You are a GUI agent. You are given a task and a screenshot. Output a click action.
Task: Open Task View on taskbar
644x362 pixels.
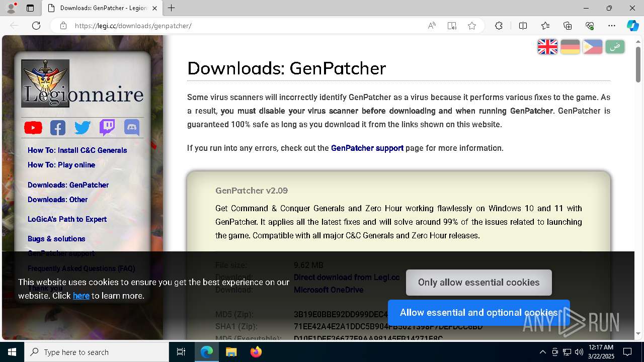pyautogui.click(x=181, y=352)
